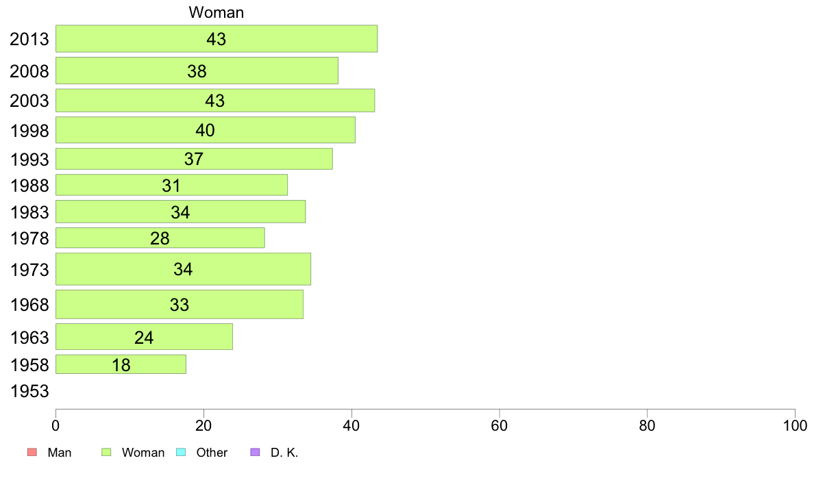Select the 2008 bar showing 38

pos(197,71)
